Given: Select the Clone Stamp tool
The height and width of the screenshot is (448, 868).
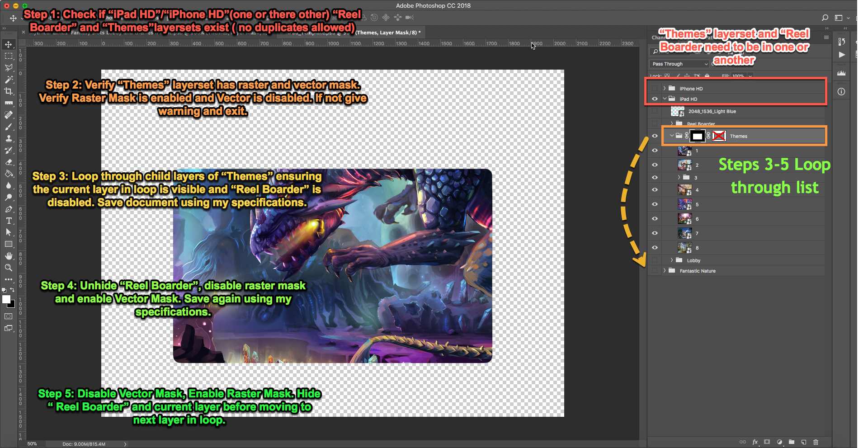Looking at the screenshot, I should (x=9, y=138).
